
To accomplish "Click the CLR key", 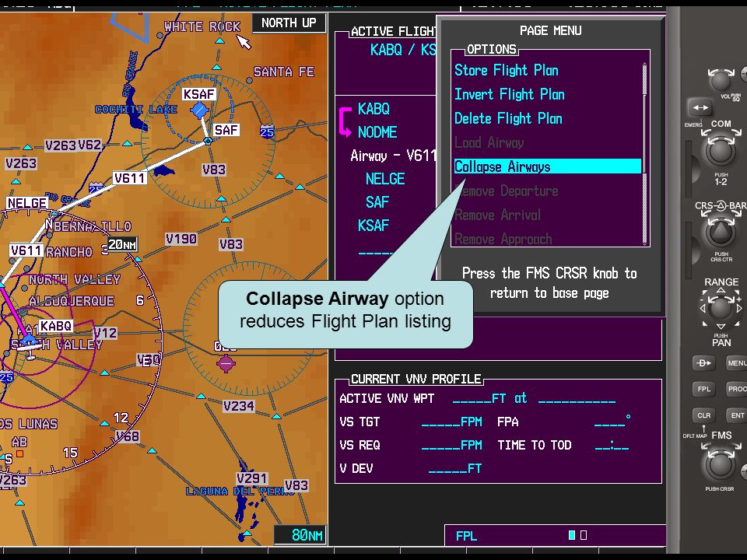I will point(703,415).
